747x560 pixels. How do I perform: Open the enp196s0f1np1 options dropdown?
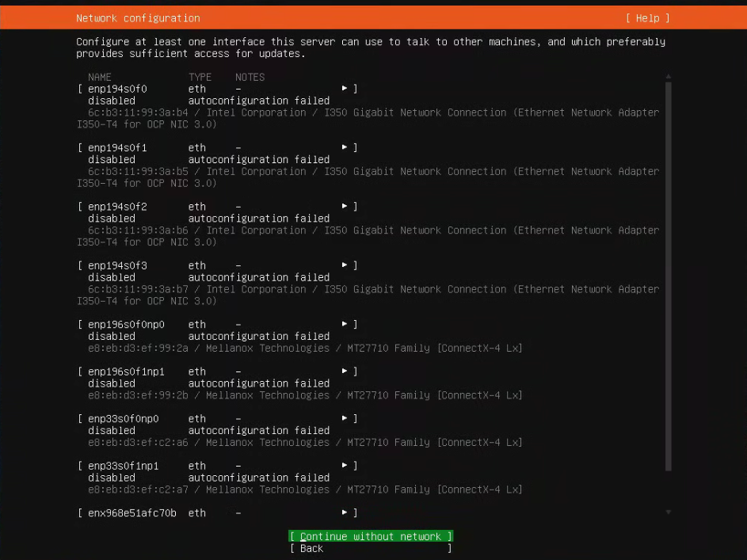click(x=344, y=371)
